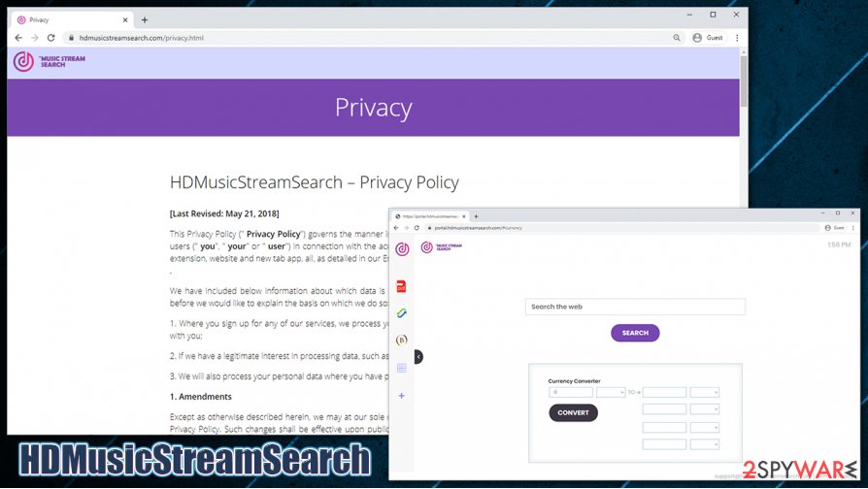The height and width of the screenshot is (489, 868).
Task: Click the privacy page address bar URL
Action: [x=141, y=38]
